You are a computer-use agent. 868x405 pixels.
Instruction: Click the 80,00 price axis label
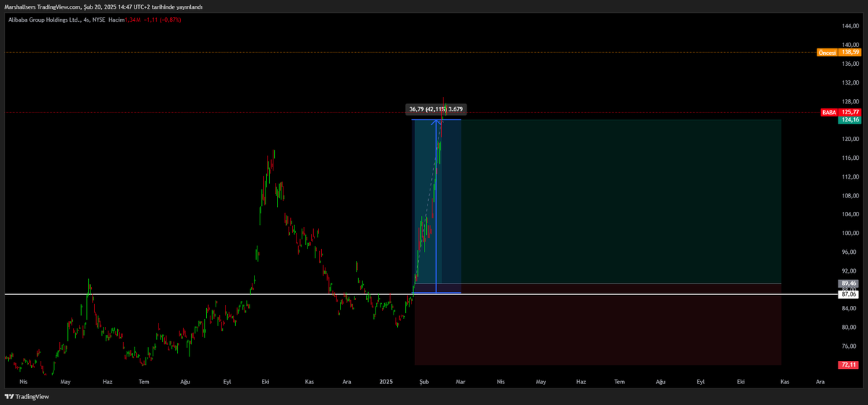tap(849, 327)
